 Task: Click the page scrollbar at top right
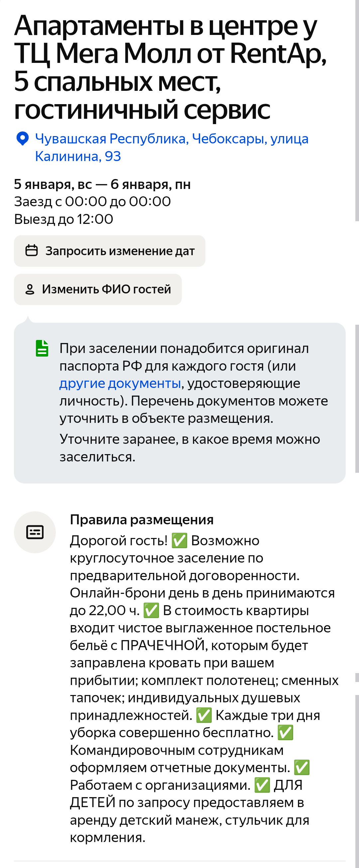tap(357, 111)
